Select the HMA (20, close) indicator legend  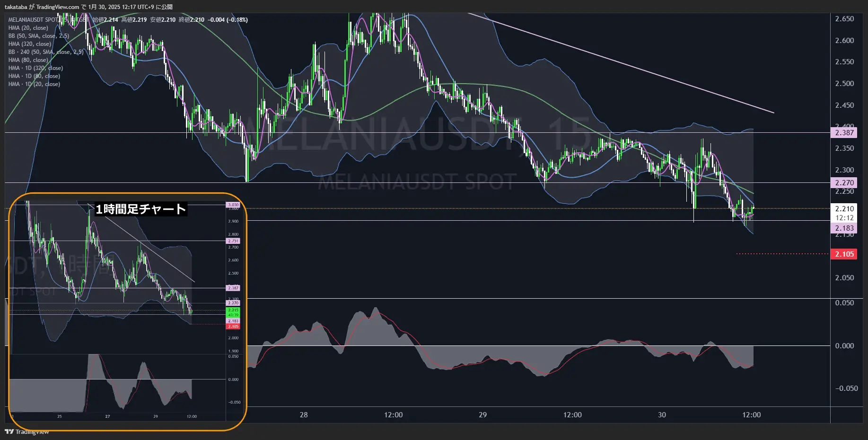pyautogui.click(x=28, y=28)
